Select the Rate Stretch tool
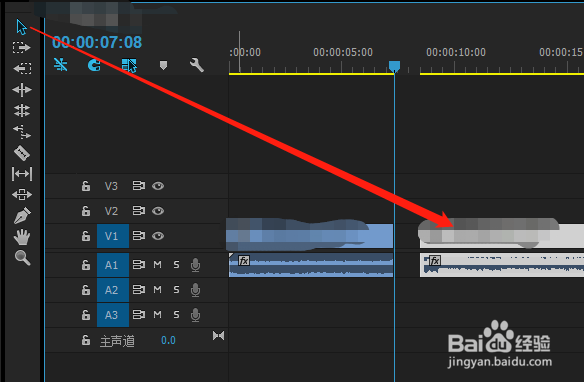This screenshot has height=382, width=584. coord(22,132)
